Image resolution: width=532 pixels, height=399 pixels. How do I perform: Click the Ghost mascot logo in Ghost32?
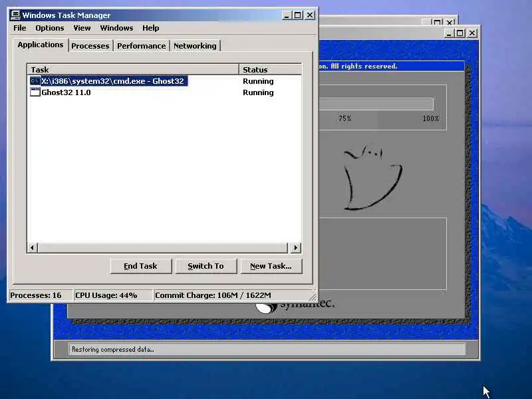(372, 178)
